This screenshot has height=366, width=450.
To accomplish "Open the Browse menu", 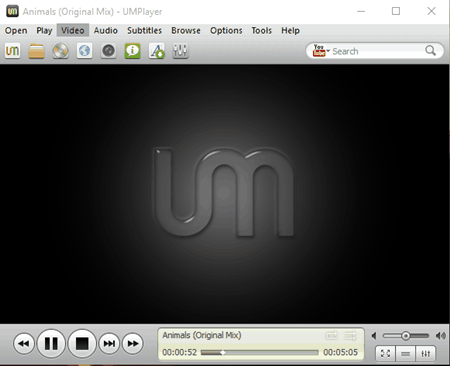I will pos(186,31).
